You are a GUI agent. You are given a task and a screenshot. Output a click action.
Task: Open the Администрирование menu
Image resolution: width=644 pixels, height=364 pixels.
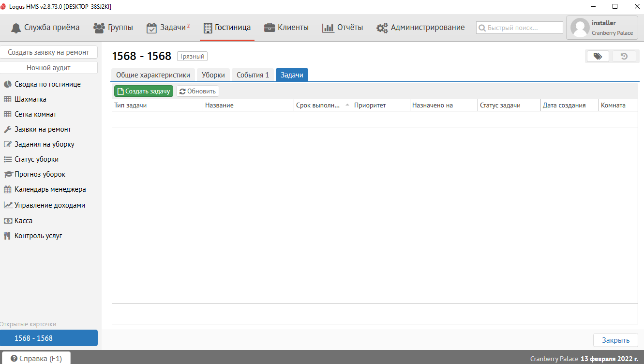coord(420,28)
